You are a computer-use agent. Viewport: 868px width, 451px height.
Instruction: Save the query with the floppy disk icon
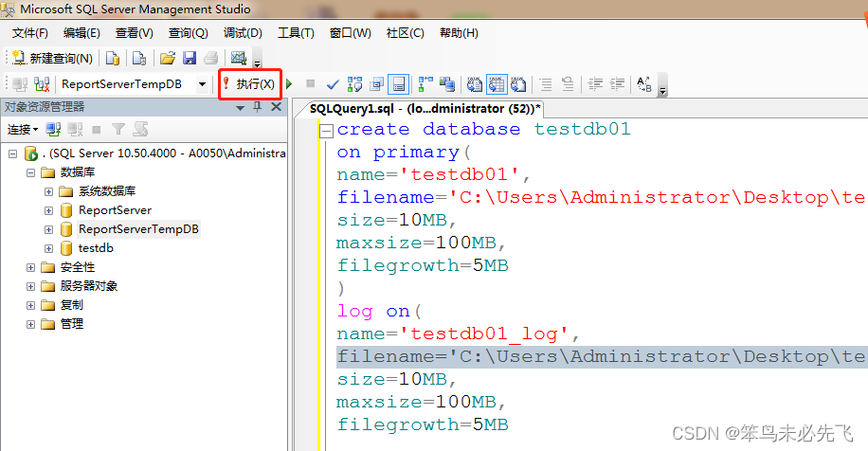point(190,58)
